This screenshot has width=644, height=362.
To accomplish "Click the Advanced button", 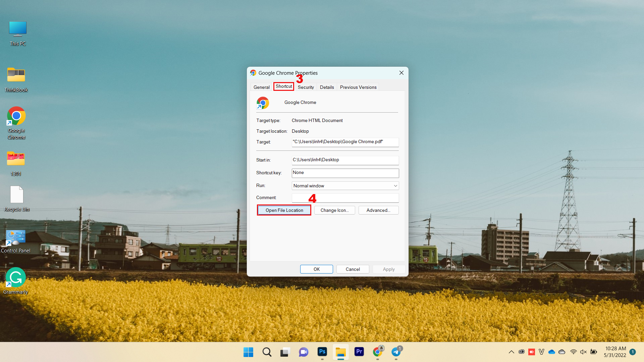I will 378,210.
